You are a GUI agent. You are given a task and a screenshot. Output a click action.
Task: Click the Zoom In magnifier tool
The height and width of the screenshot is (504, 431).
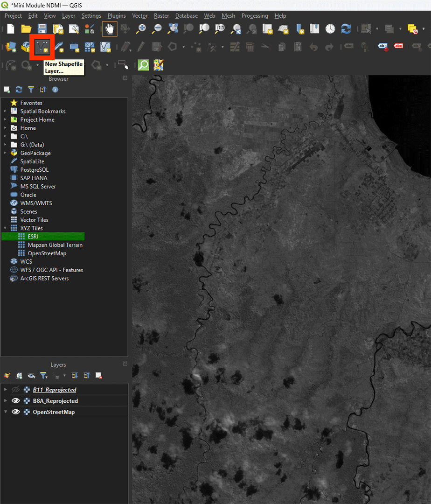point(140,29)
